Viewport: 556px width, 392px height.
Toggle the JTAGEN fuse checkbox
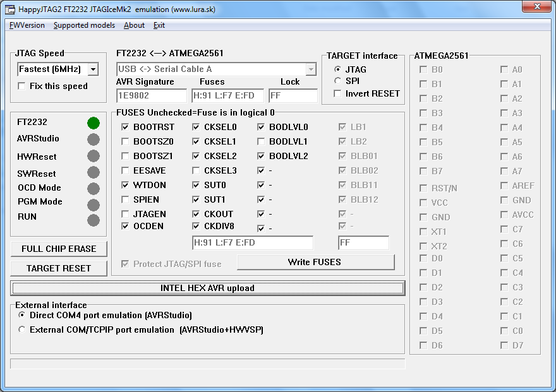(x=125, y=214)
